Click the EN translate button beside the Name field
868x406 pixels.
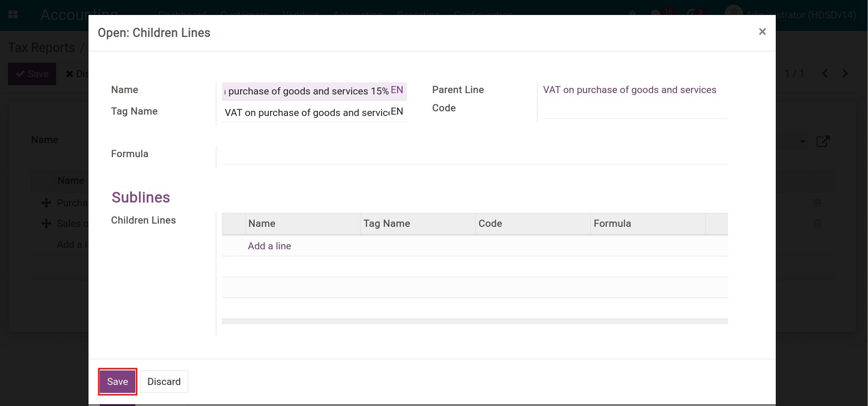point(397,90)
